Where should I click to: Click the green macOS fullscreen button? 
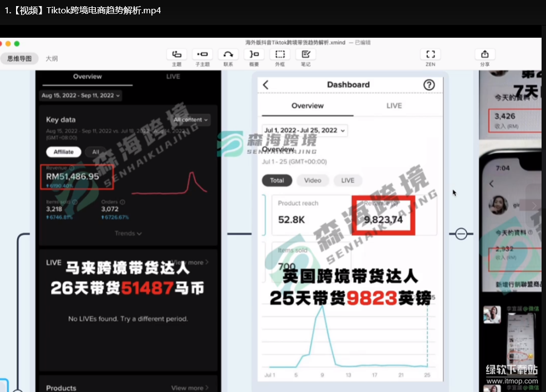[x=17, y=44]
